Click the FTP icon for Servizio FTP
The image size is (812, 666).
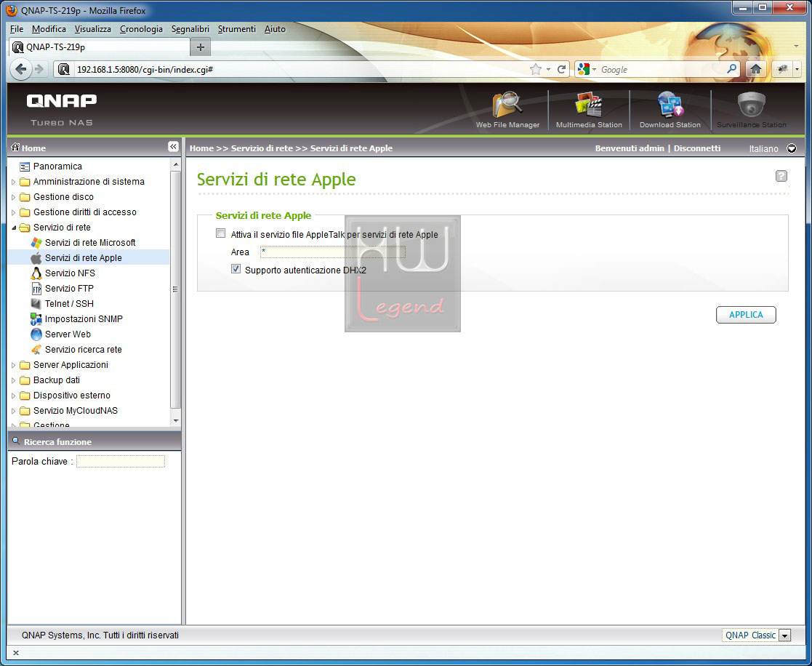[36, 289]
